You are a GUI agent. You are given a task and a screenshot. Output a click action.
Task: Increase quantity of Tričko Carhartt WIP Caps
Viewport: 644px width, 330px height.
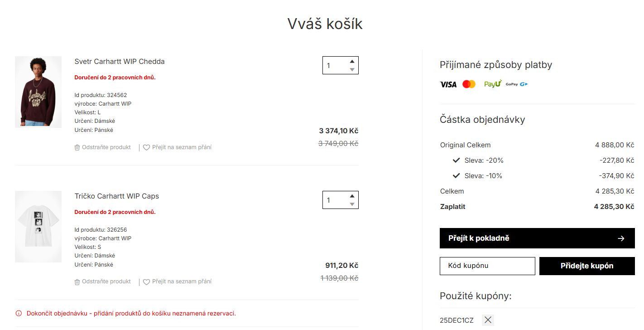(352, 196)
